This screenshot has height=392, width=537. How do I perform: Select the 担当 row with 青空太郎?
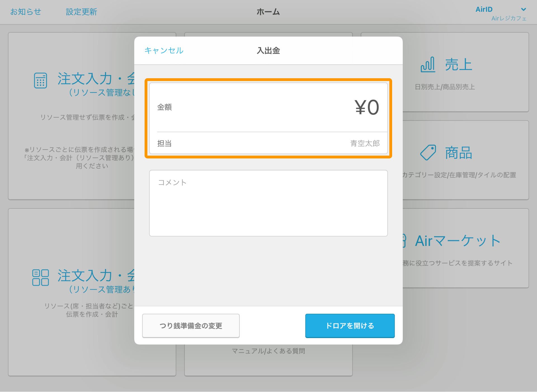(268, 143)
